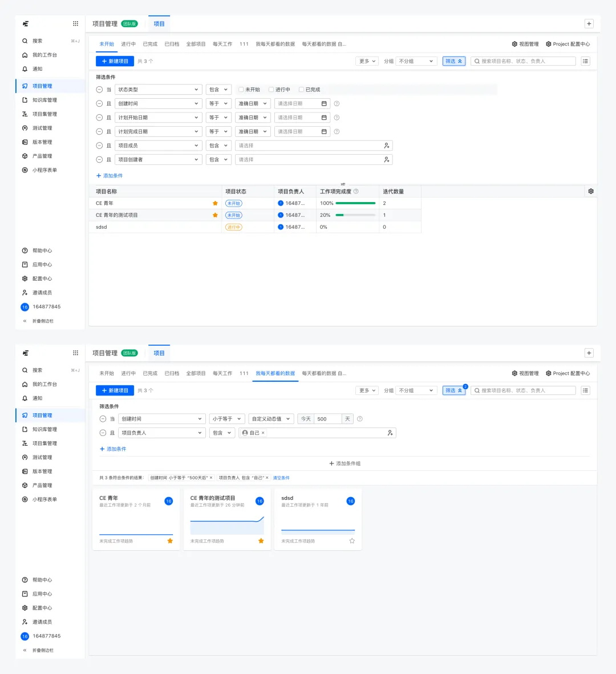Click the days input field showing 500
The width and height of the screenshot is (616, 674).
tap(327, 419)
